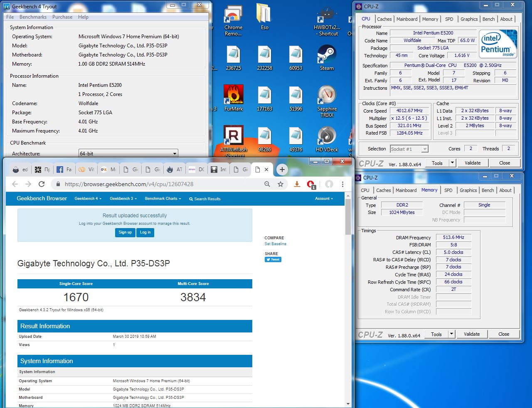532x408 pixels.
Task: Click the zoom magnifier icon in address bar
Action: [267, 184]
